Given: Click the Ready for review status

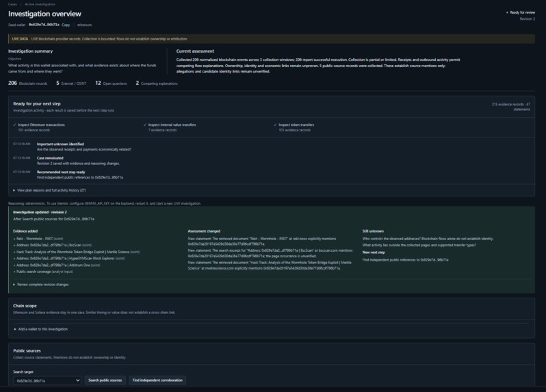Looking at the screenshot, I should click(x=521, y=12).
